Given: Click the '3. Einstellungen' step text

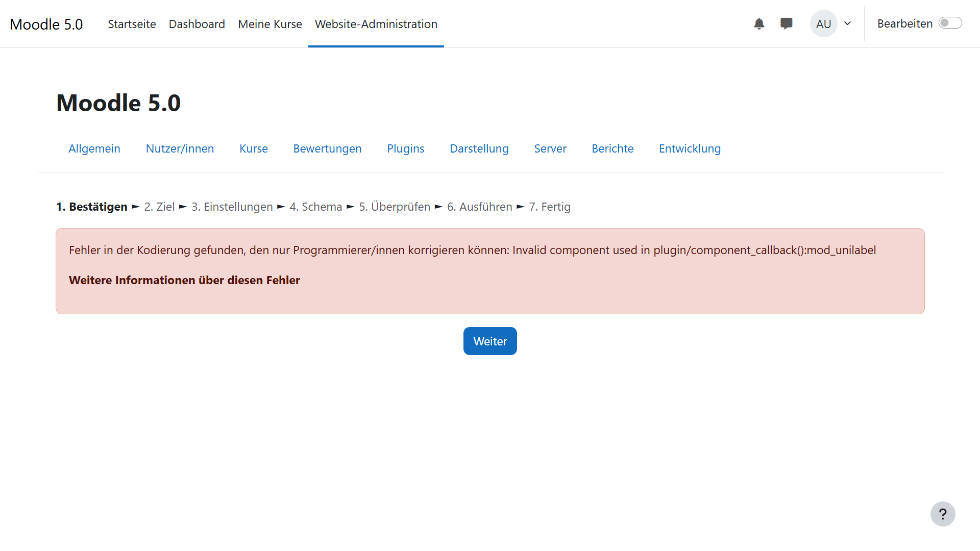Looking at the screenshot, I should [232, 207].
